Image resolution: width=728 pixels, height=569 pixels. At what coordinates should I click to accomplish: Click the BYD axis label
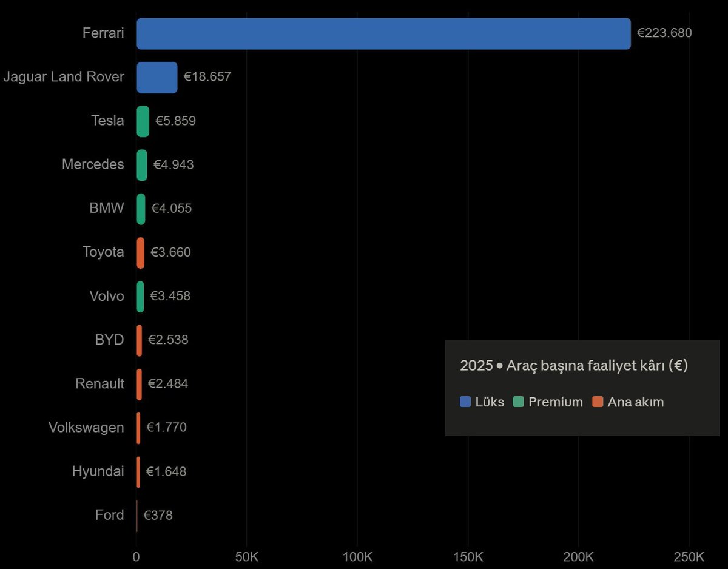pyautogui.click(x=109, y=340)
